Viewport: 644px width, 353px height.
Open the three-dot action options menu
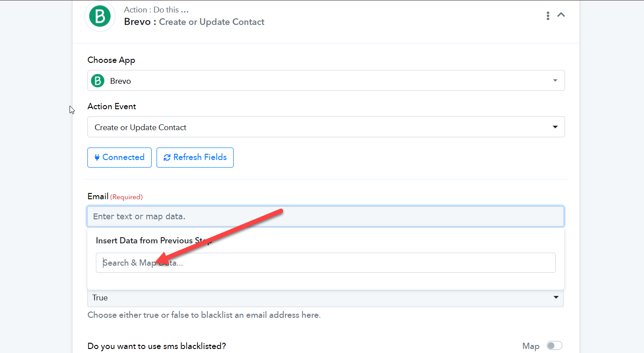click(x=548, y=16)
